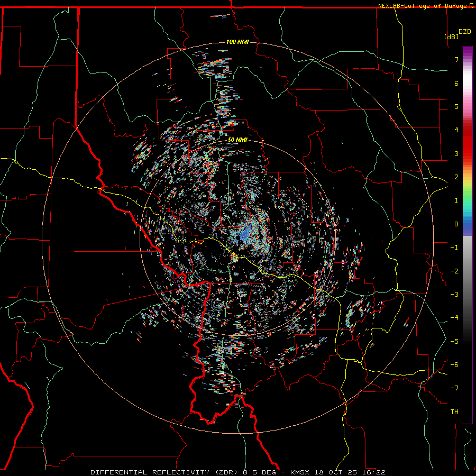
Task: Select the positive 2 scale value
Action: (456, 177)
